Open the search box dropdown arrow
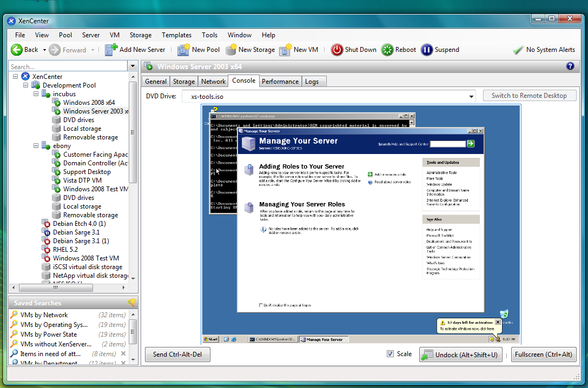The width and height of the screenshot is (588, 388). pyautogui.click(x=133, y=66)
